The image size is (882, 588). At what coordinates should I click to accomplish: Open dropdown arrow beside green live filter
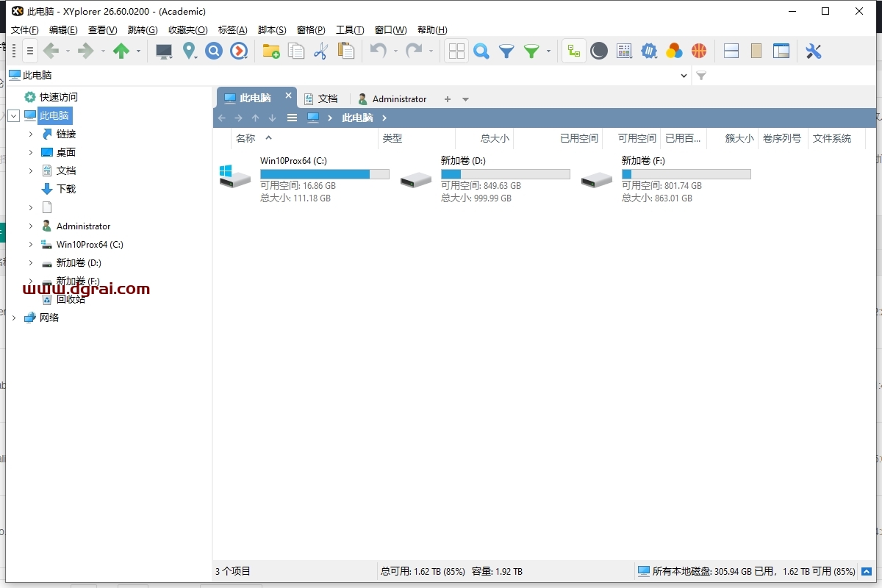point(548,51)
